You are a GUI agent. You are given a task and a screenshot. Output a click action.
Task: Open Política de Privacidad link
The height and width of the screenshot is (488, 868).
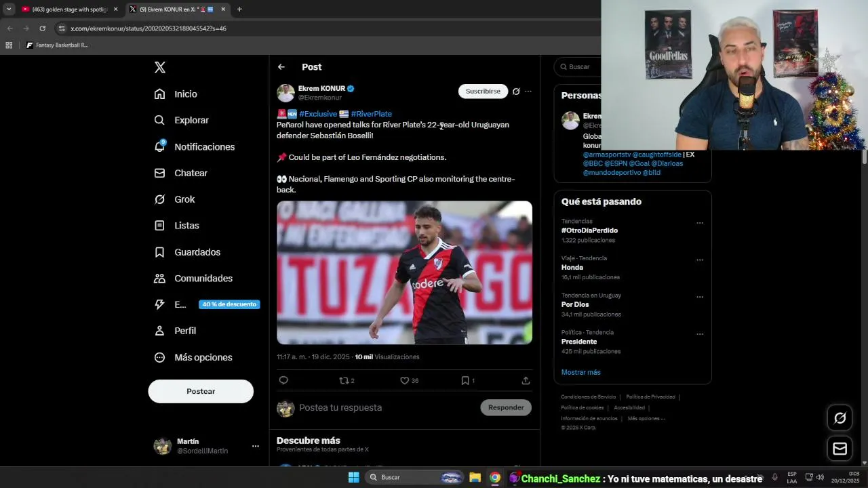click(650, 397)
